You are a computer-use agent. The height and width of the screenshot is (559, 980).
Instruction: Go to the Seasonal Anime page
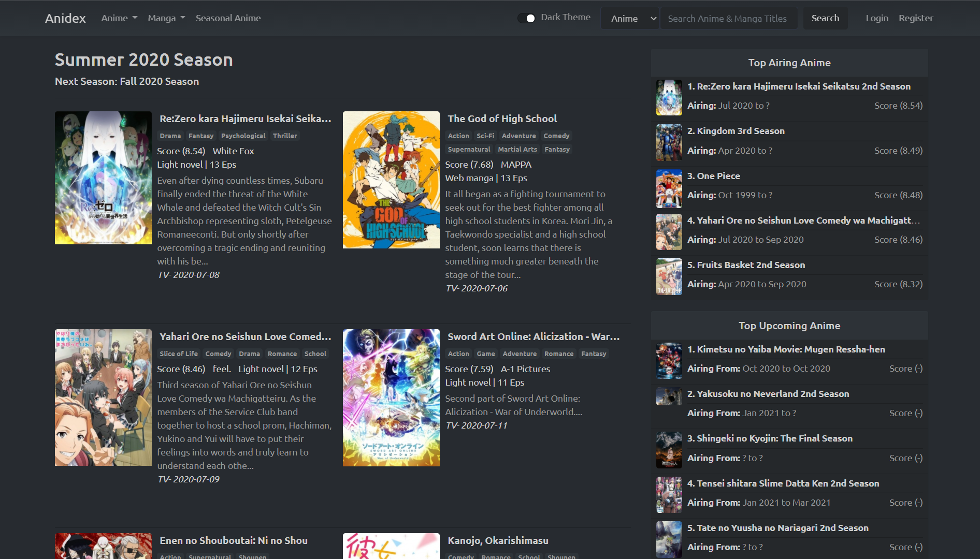[228, 18]
